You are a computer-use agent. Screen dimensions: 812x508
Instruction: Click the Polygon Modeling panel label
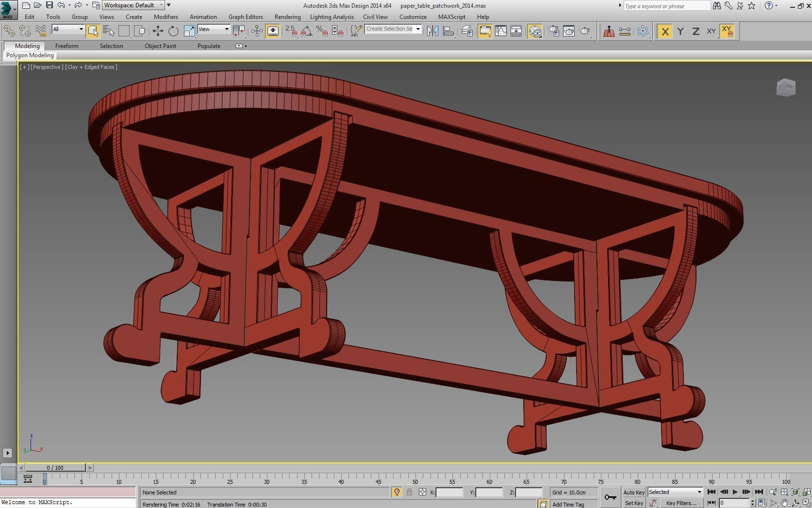point(30,55)
